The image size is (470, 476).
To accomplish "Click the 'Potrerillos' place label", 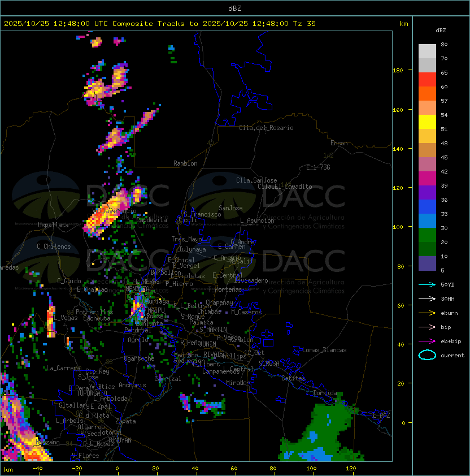I will click(94, 312).
